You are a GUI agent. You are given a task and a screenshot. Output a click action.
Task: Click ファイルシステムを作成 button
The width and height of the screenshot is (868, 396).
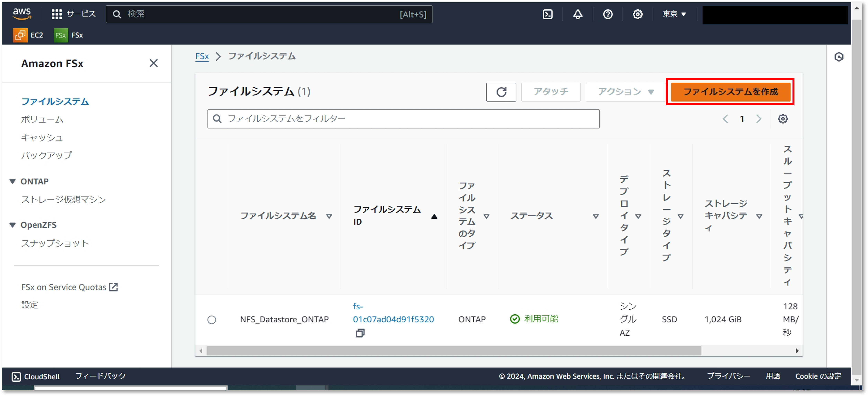(730, 92)
